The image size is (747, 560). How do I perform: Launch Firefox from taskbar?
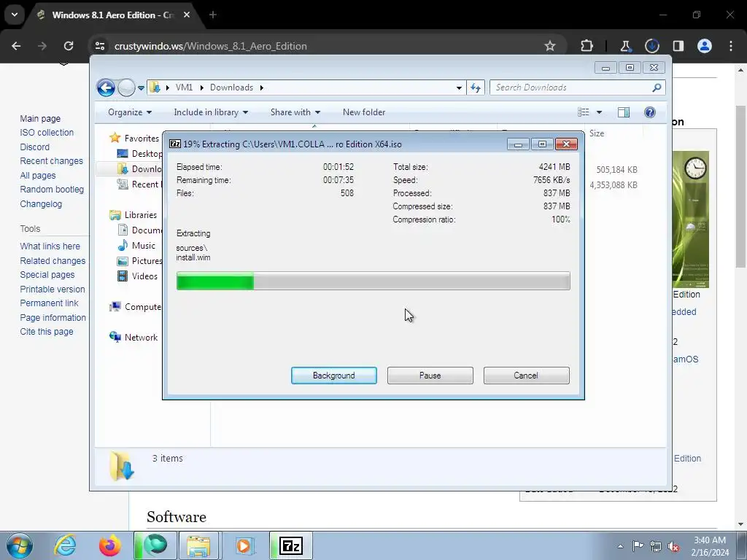[109, 545]
